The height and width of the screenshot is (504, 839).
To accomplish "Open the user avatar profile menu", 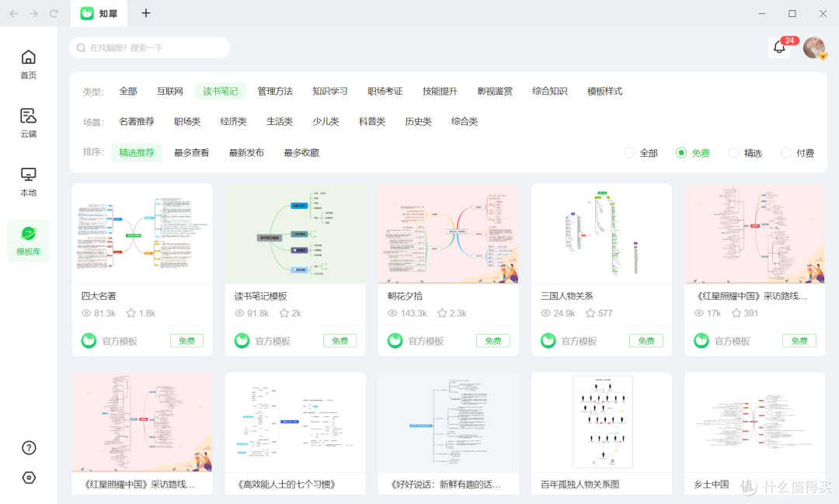I will 814,47.
